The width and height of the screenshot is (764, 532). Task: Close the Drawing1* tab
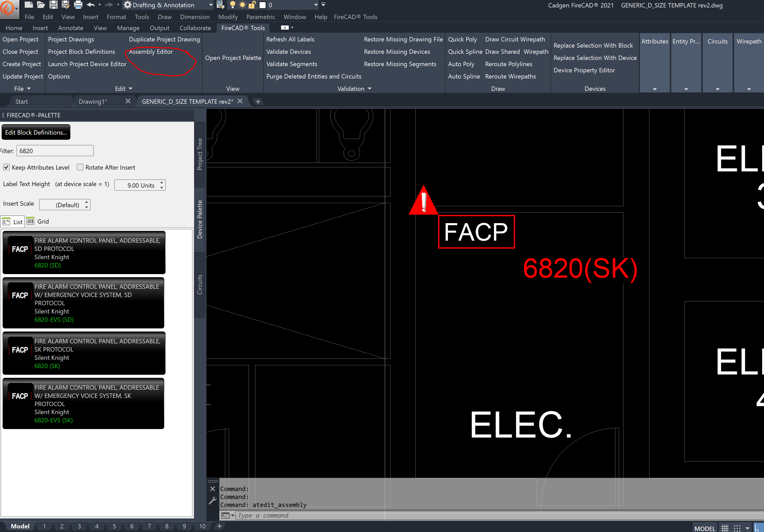128,101
